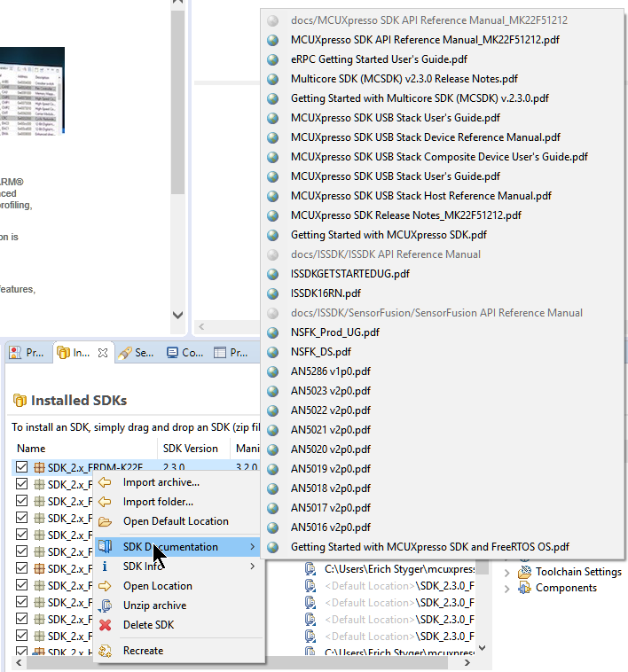Screen dimensions: 628x672
Task: Switch to Pr... tab with person icon
Action: tap(26, 353)
